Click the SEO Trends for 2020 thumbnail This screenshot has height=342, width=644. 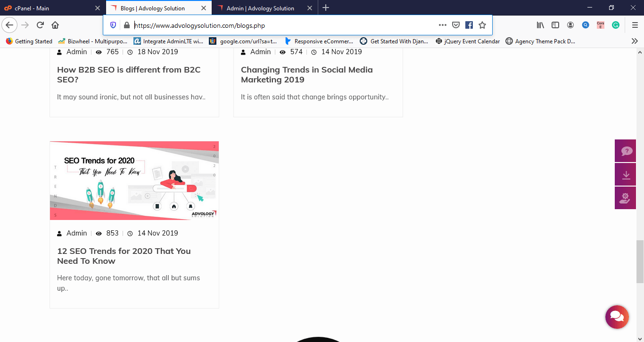tap(134, 180)
